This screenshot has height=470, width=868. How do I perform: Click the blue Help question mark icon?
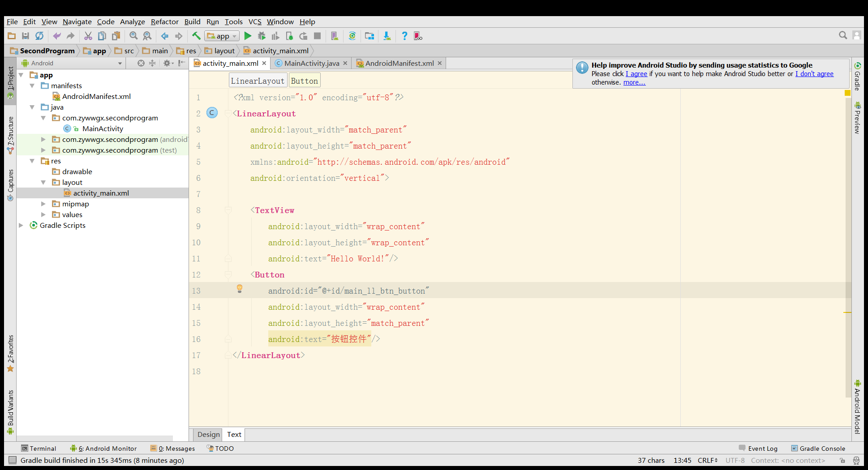click(404, 36)
